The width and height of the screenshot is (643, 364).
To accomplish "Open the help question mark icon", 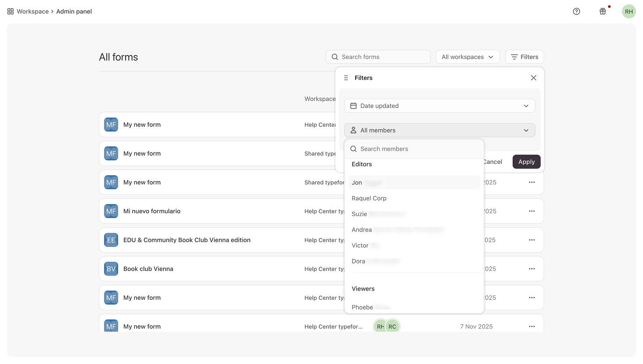I will click(x=577, y=11).
